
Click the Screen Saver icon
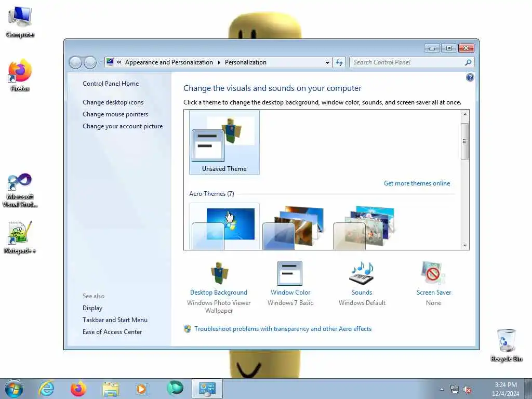(x=433, y=273)
